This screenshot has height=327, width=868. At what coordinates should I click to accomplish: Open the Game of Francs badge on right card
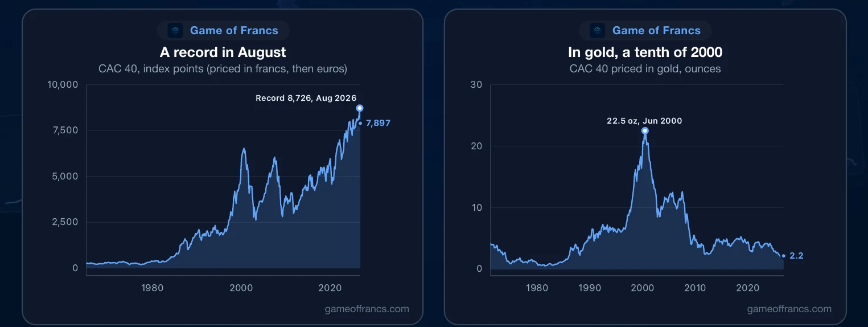click(x=645, y=31)
